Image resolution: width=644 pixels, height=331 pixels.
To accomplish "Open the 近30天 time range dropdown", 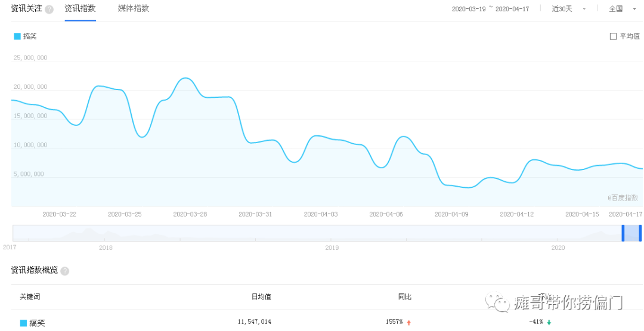I will pos(568,9).
